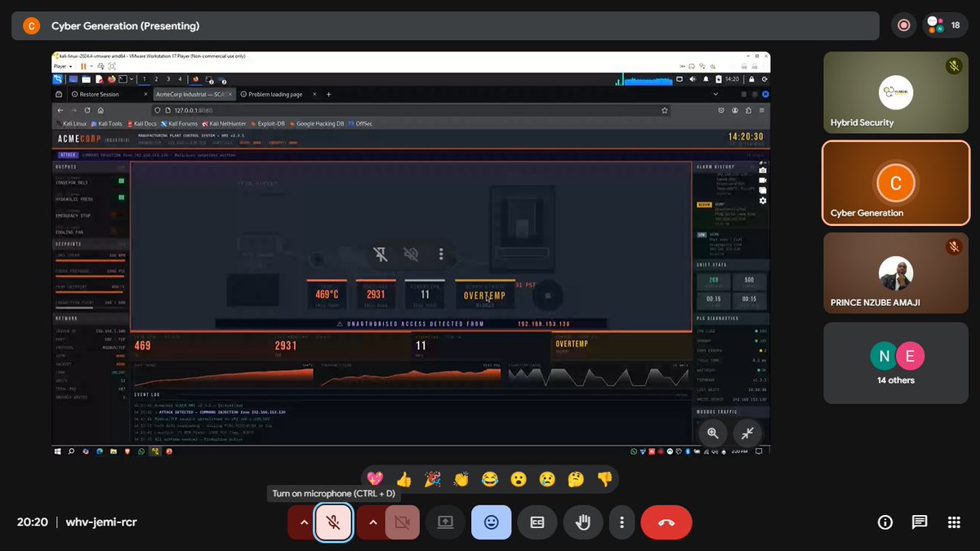This screenshot has height=551, width=980.
Task: Send the thumbs down reaction
Action: click(604, 479)
